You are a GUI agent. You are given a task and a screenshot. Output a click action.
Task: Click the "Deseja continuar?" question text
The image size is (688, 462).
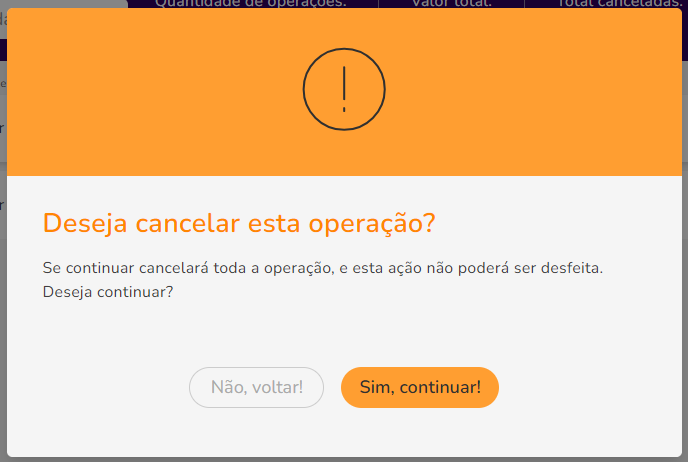pyautogui.click(x=108, y=292)
